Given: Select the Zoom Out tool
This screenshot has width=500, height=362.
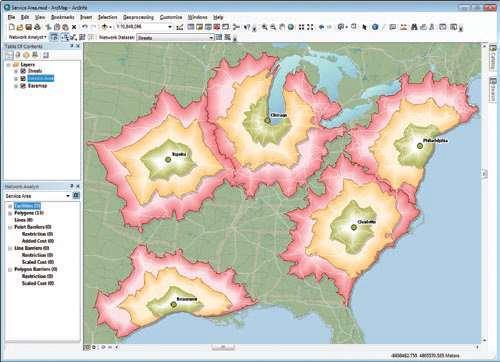Looking at the screenshot, I should 273,27.
